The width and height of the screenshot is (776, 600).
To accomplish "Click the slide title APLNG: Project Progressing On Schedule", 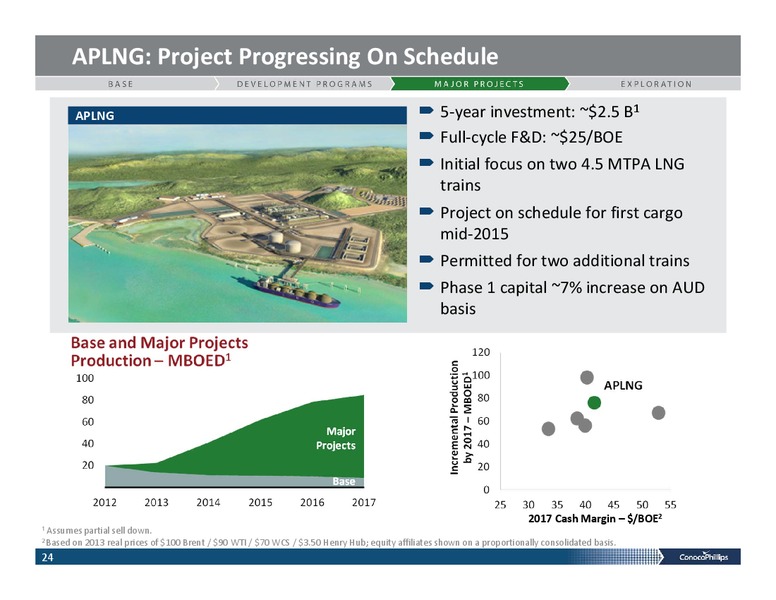I will click(x=285, y=56).
